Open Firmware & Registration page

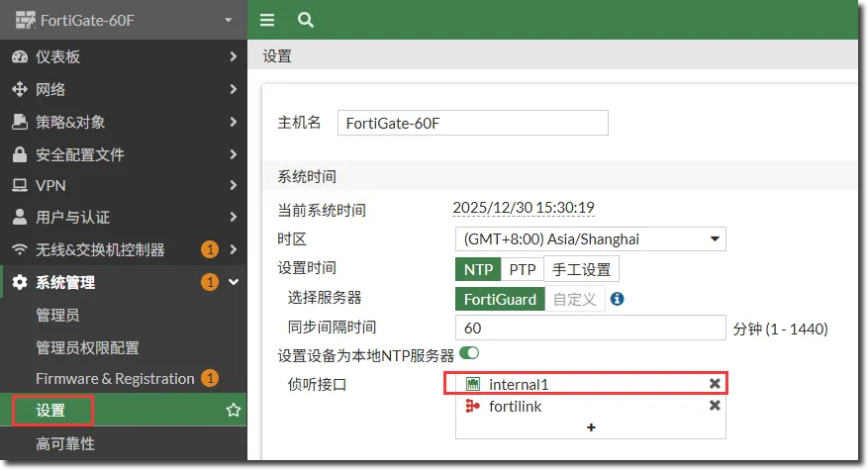pos(115,379)
